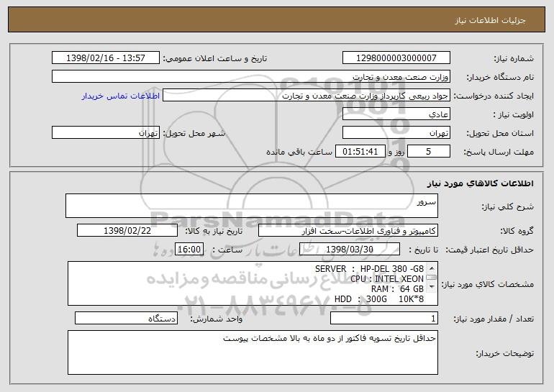Click the label گروه کالا
The image size is (554, 392).
point(517,231)
